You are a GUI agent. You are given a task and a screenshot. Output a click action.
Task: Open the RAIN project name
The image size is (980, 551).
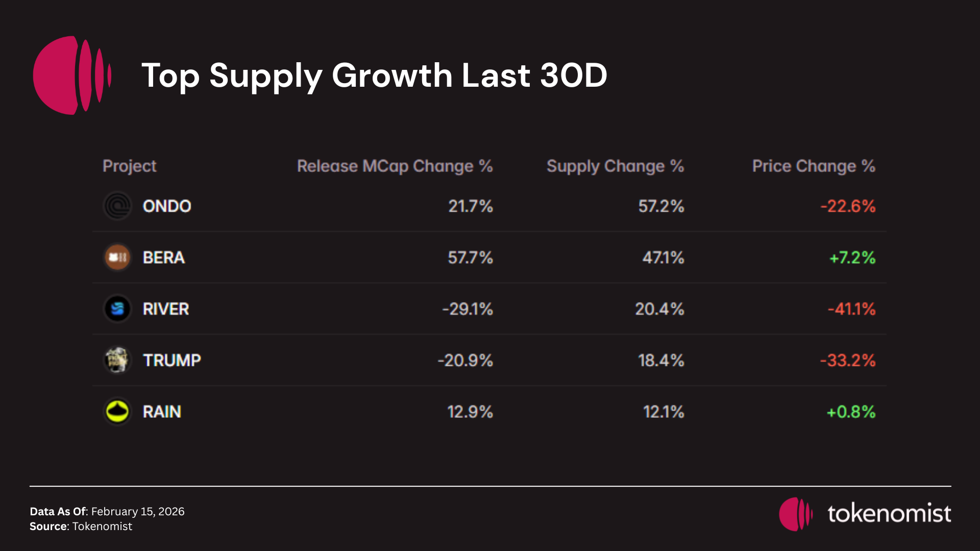(x=162, y=412)
